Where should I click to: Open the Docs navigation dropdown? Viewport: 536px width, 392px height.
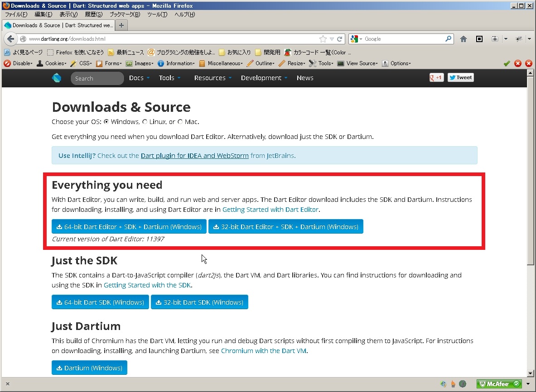139,78
